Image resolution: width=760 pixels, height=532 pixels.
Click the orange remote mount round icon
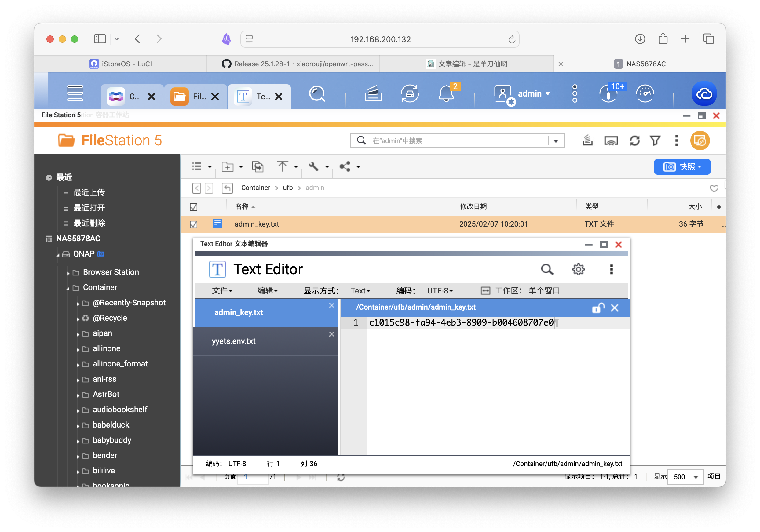(x=700, y=140)
